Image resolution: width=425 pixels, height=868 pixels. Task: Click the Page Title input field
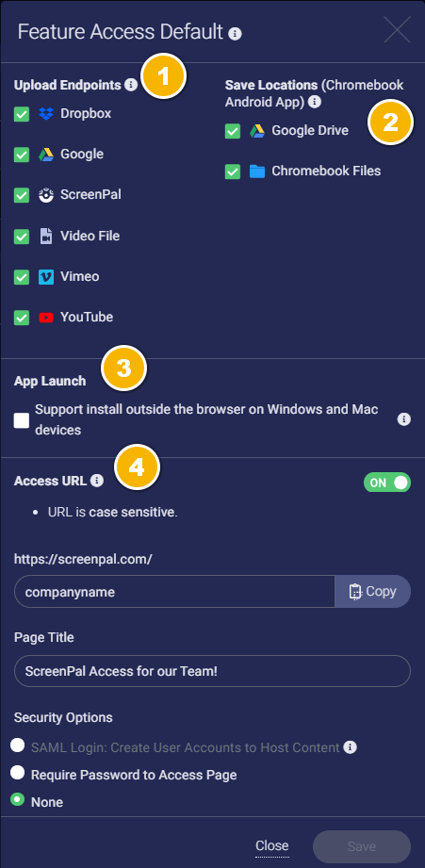pyautogui.click(x=213, y=671)
